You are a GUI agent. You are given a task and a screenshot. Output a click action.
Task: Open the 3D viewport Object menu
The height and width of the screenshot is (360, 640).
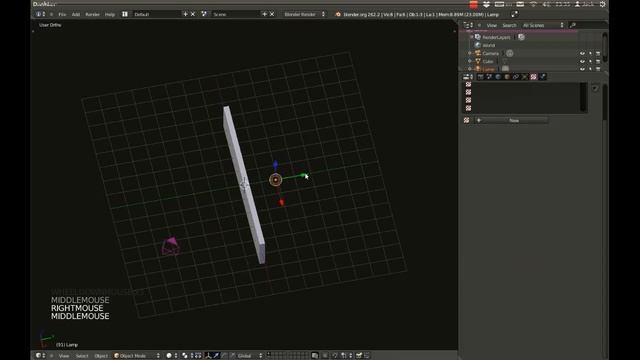[x=101, y=356]
